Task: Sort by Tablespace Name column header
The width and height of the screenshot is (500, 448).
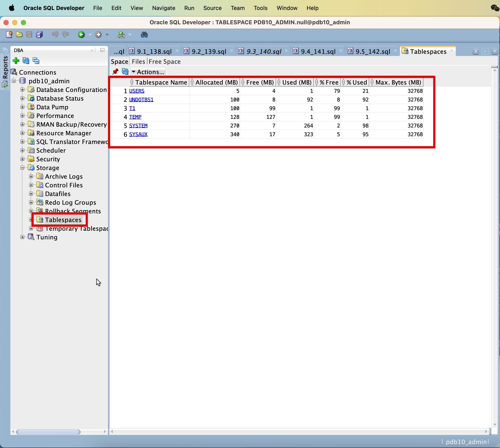Action: pos(159,82)
